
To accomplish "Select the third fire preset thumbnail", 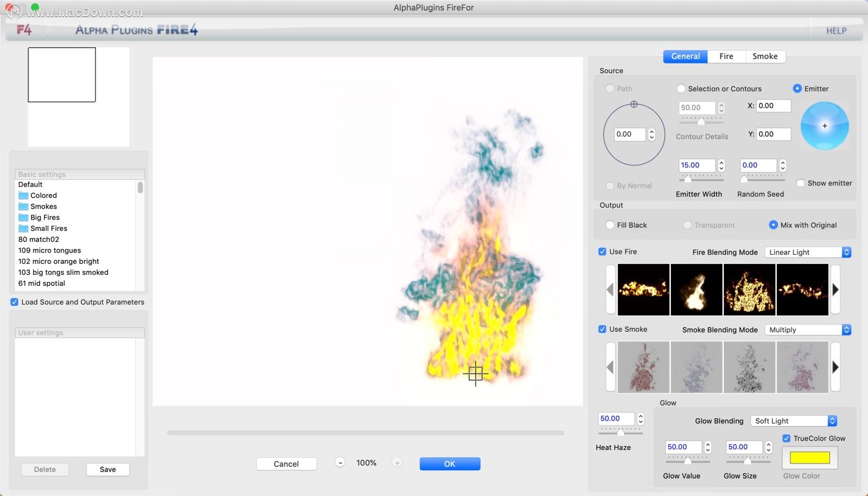I will (x=749, y=289).
